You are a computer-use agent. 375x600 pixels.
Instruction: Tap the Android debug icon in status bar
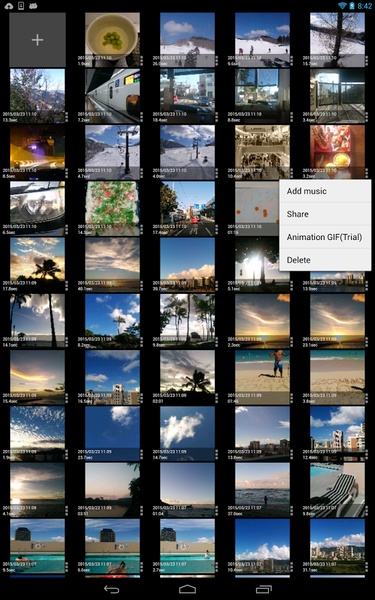pos(33,6)
